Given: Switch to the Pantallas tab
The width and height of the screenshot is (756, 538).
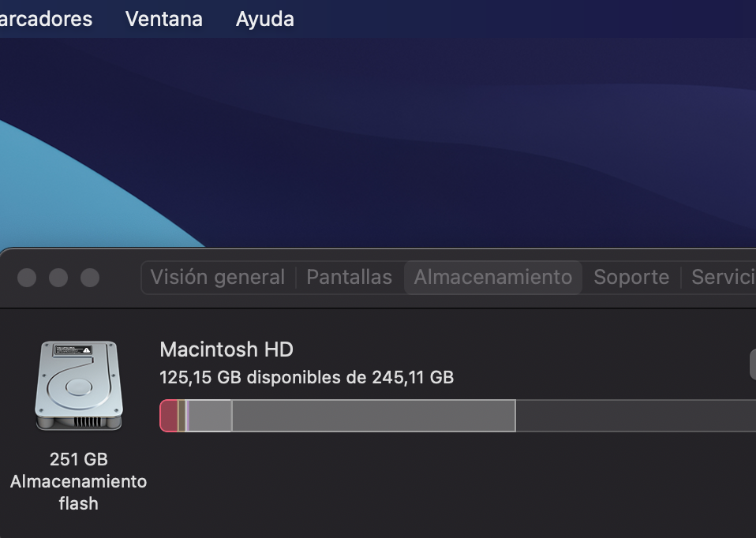Looking at the screenshot, I should click(349, 278).
